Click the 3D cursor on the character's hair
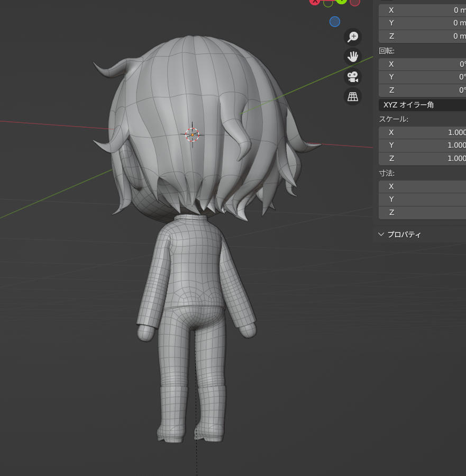Viewport: 466px width, 476px height. click(x=193, y=134)
